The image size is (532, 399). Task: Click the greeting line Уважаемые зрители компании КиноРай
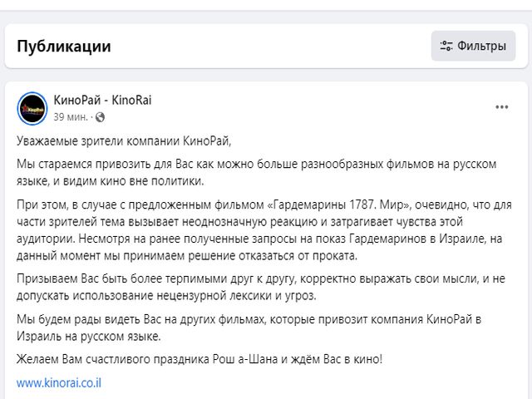(x=124, y=140)
